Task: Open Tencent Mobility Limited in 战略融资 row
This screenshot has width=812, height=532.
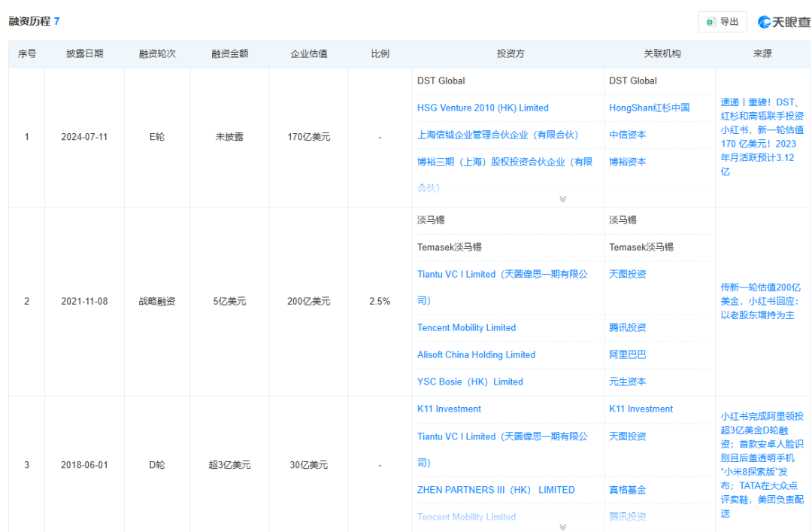Action: (467, 328)
